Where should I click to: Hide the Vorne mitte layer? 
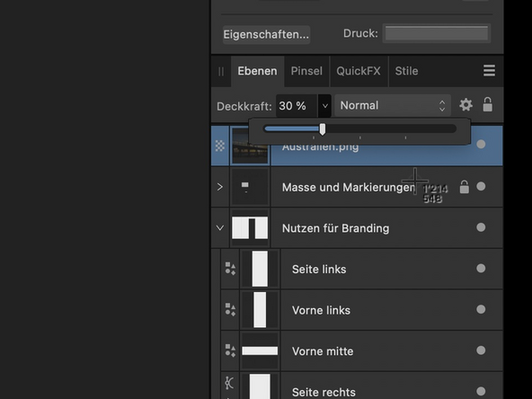coord(481,350)
